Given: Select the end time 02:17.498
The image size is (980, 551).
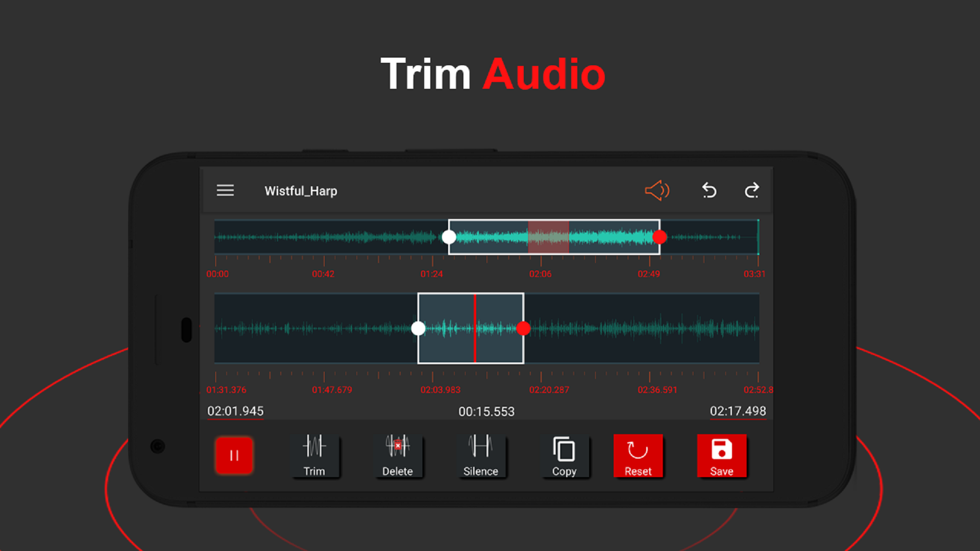Looking at the screenshot, I should click(x=738, y=411).
